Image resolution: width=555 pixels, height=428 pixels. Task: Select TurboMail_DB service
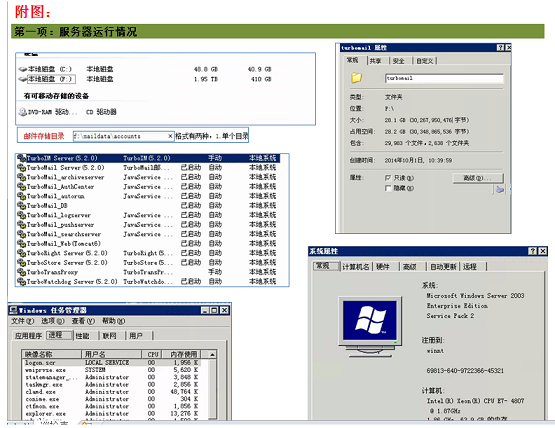(148, 205)
